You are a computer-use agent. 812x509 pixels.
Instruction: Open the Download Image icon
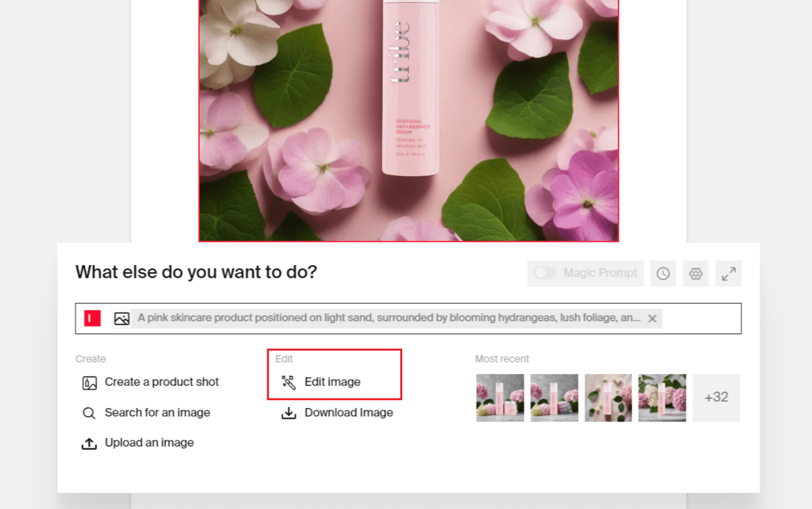(289, 413)
